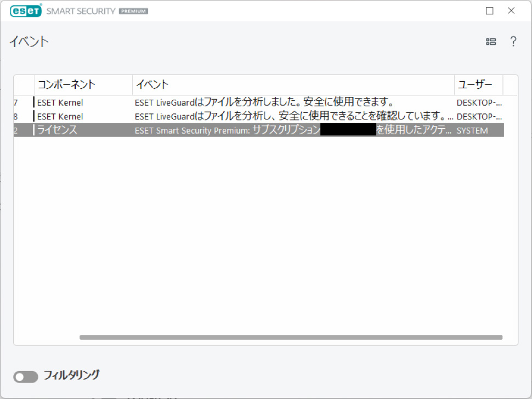The width and height of the screenshot is (532, 399).
Task: Sort by the ユーザー column header
Action: tap(478, 85)
